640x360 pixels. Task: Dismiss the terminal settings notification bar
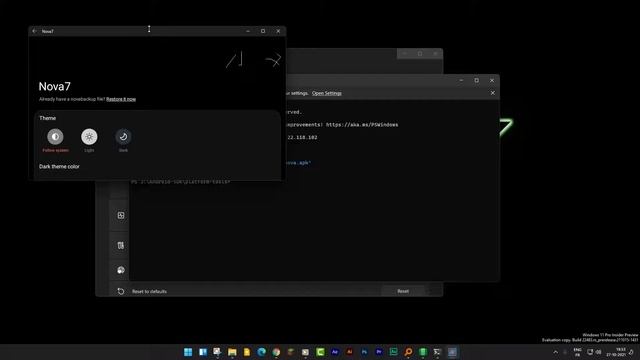click(x=493, y=93)
